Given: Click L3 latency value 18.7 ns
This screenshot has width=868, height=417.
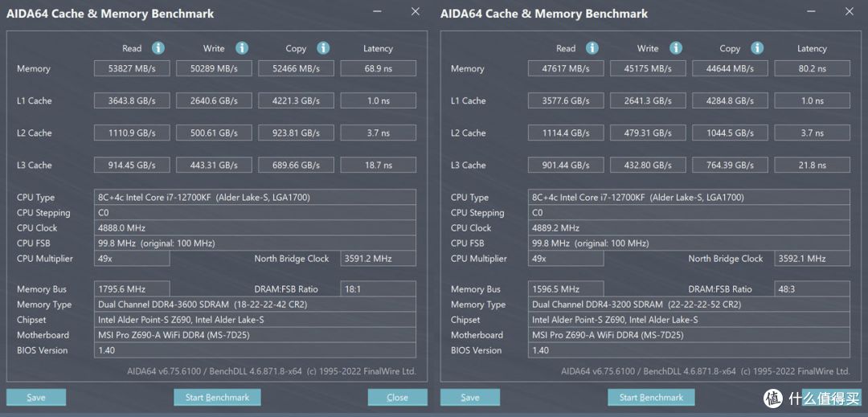Looking at the screenshot, I should [x=378, y=165].
